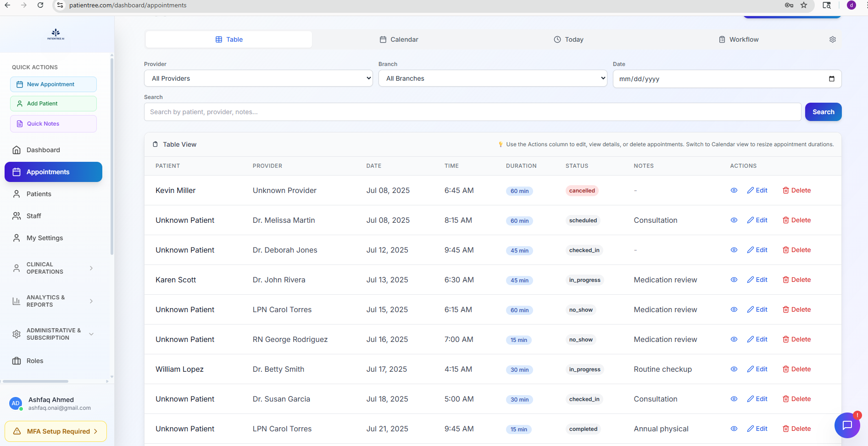View Dr. Melissa Martin's scheduled consultation details
868x446 pixels.
pyautogui.click(x=734, y=220)
